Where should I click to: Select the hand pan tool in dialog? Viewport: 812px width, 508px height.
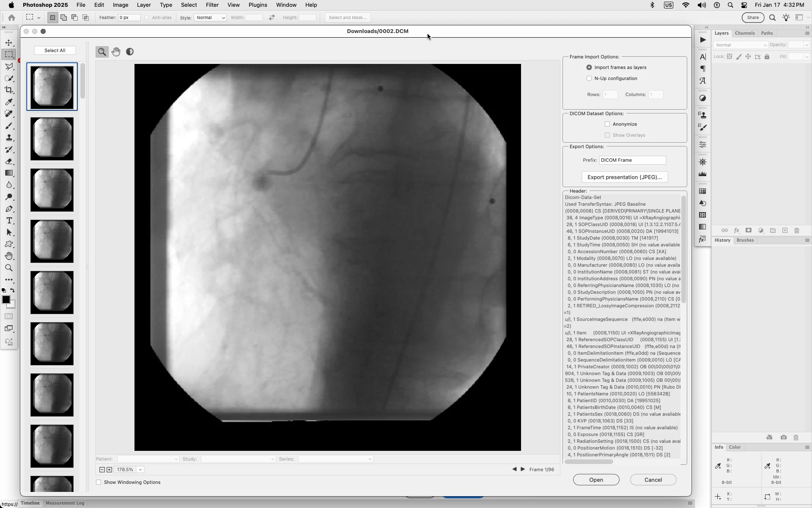click(x=116, y=52)
